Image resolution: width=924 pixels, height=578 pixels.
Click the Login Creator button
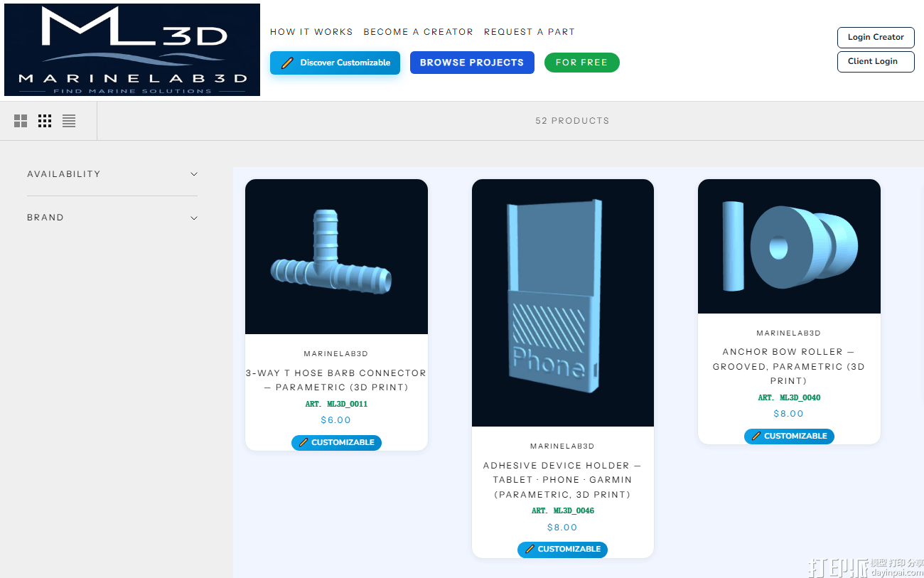(x=876, y=37)
